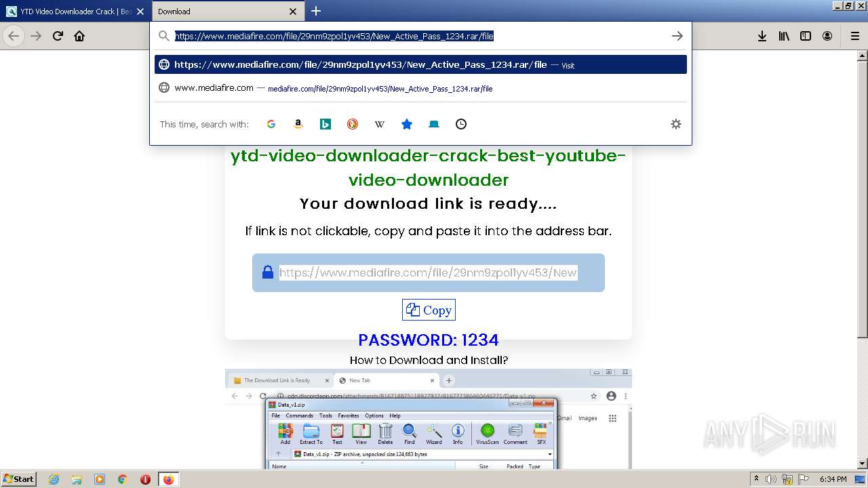Show hidden system tray icons
This screenshot has height=488, width=868.
coord(756,479)
